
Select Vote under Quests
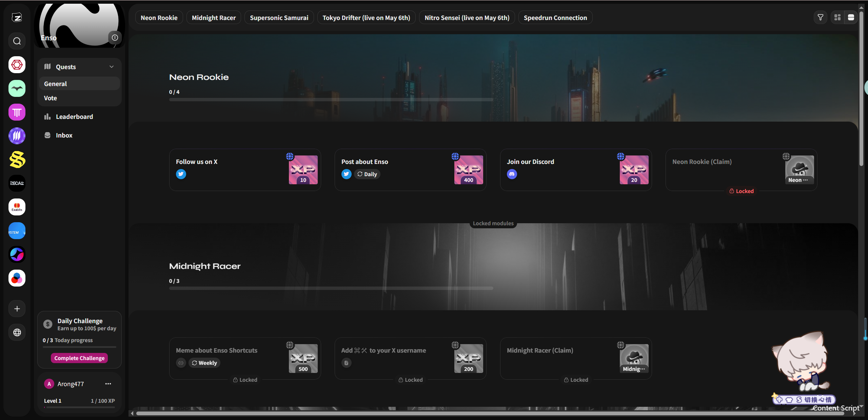[79, 98]
